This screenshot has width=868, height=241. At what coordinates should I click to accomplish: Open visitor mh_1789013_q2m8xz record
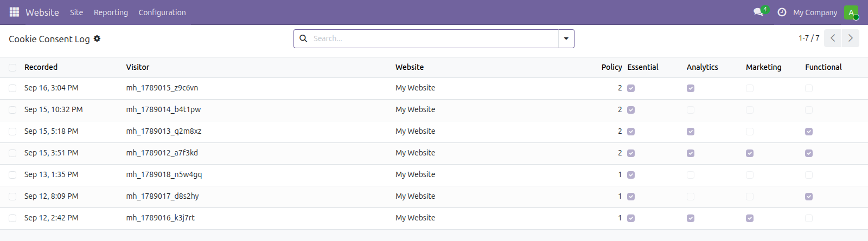point(164,131)
